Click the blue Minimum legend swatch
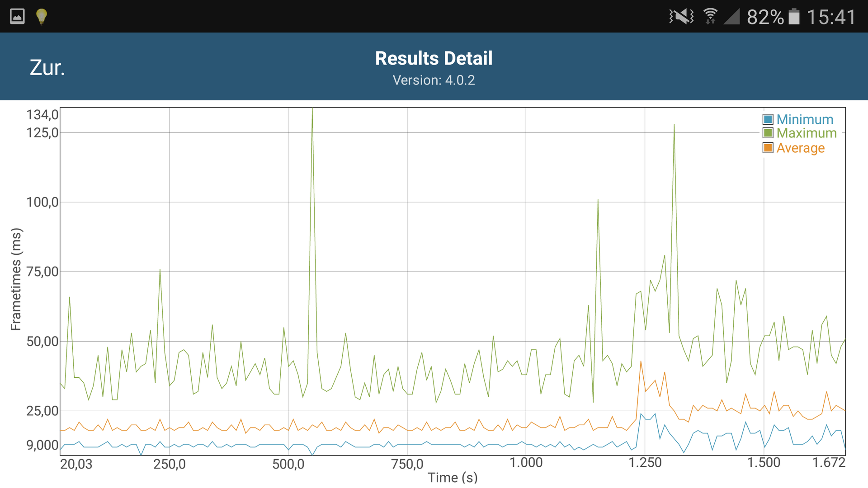The width and height of the screenshot is (868, 488). pos(768,120)
